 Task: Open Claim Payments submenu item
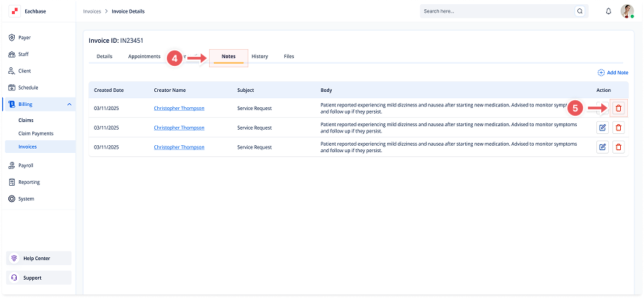36,133
